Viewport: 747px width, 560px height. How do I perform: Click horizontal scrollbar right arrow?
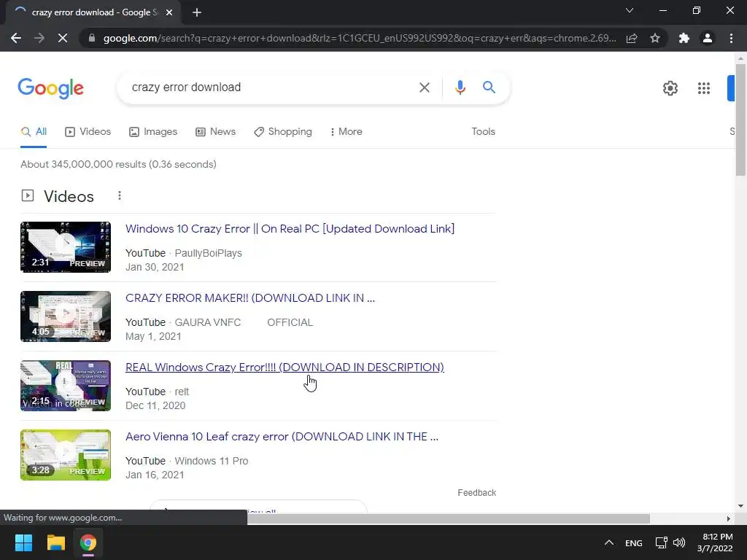(x=728, y=518)
